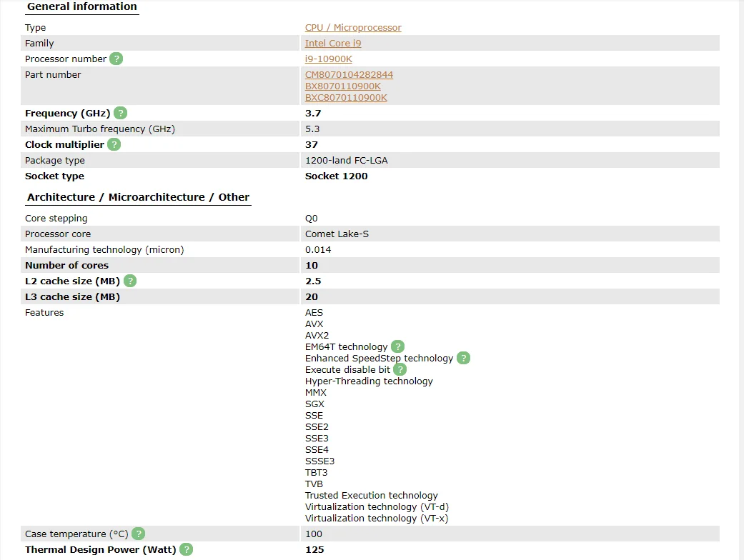Click the L3 cache size value 20
The image size is (744, 560).
point(312,297)
